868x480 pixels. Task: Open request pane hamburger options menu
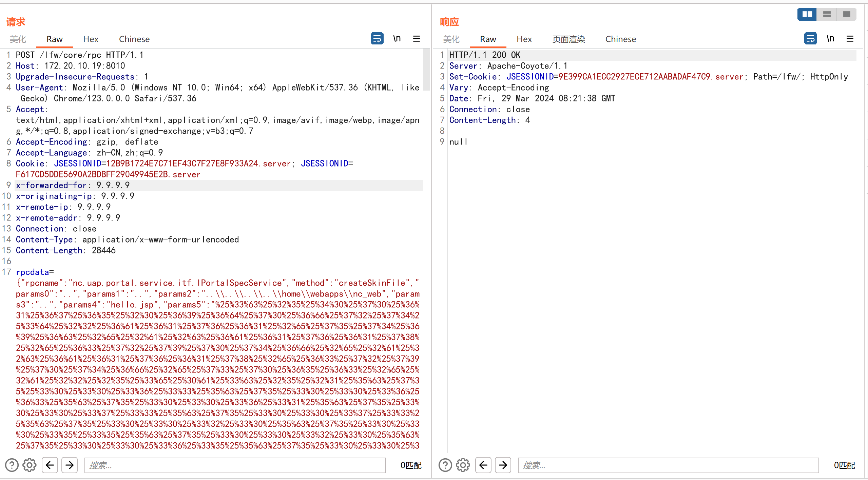417,39
